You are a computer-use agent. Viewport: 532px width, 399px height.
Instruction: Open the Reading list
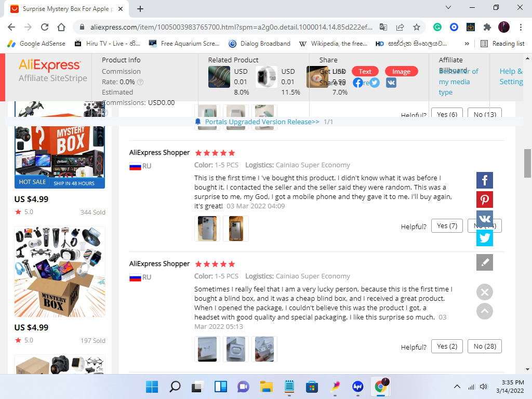502,44
